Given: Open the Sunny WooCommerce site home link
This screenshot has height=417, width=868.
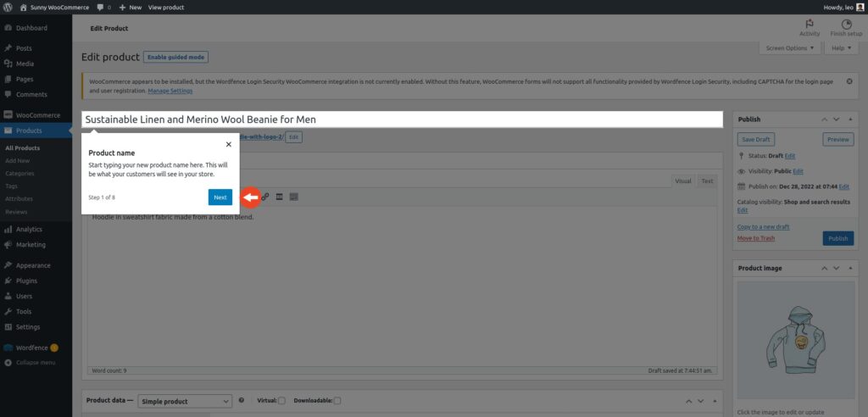Looking at the screenshot, I should 55,7.
